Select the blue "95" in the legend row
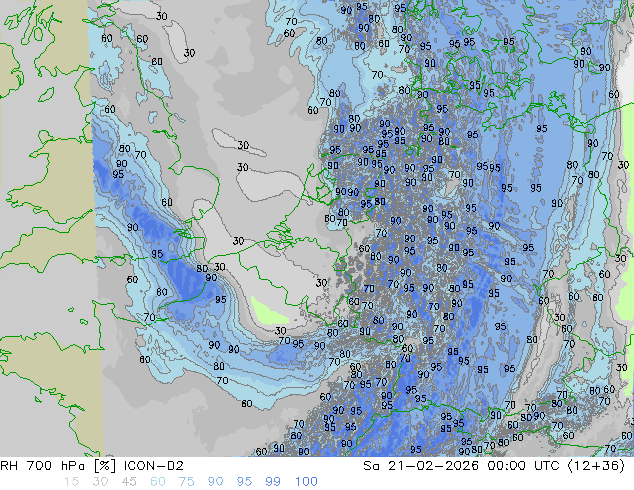 coord(244,482)
